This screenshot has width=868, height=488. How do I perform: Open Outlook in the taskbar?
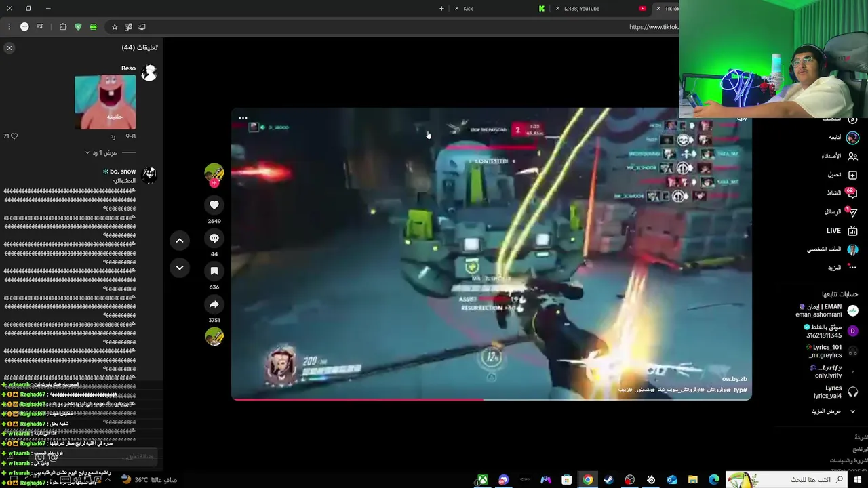tap(671, 480)
